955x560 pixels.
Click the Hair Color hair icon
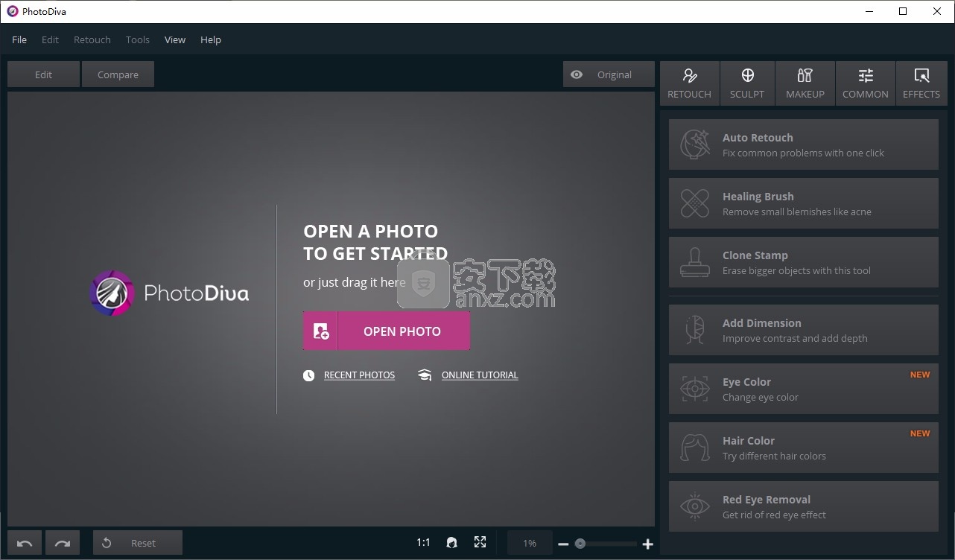pyautogui.click(x=694, y=448)
